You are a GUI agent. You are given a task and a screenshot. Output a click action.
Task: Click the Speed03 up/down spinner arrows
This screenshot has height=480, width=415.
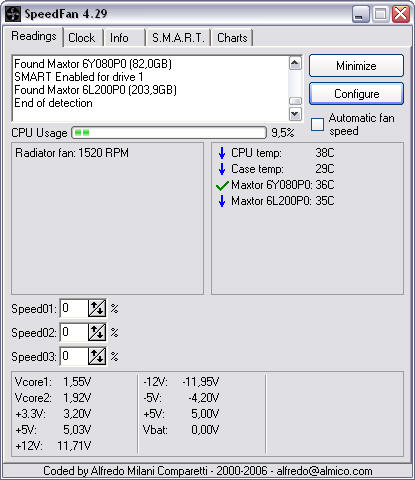[97, 357]
